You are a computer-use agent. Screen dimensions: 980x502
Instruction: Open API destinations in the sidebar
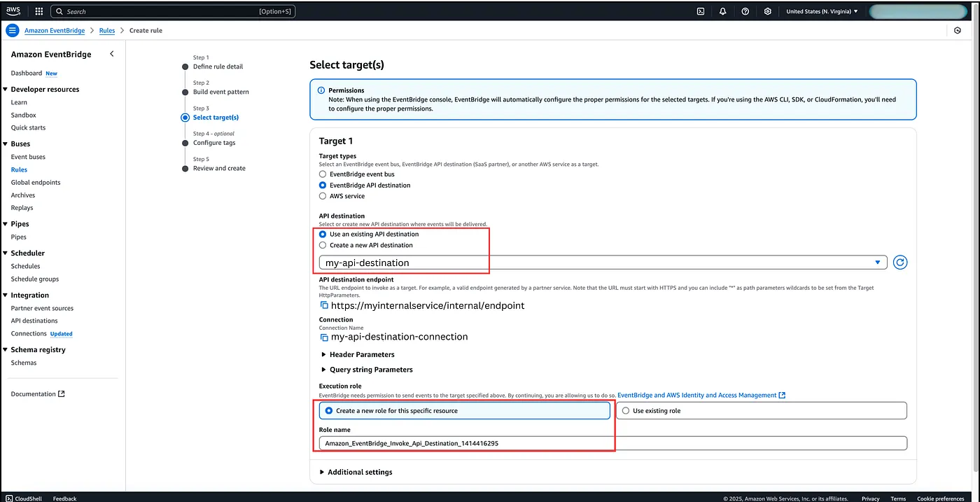(34, 321)
